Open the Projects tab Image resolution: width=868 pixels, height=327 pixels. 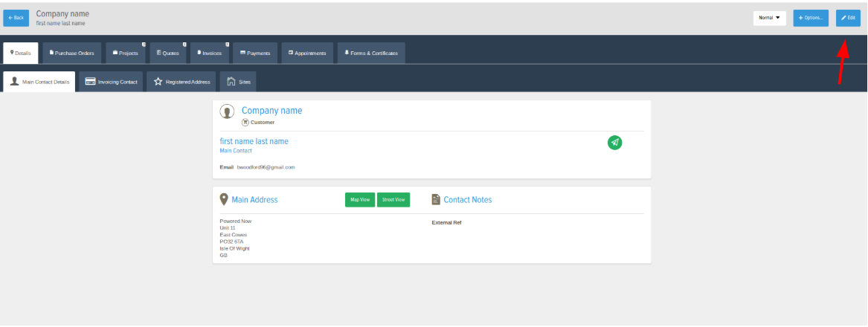click(x=126, y=53)
